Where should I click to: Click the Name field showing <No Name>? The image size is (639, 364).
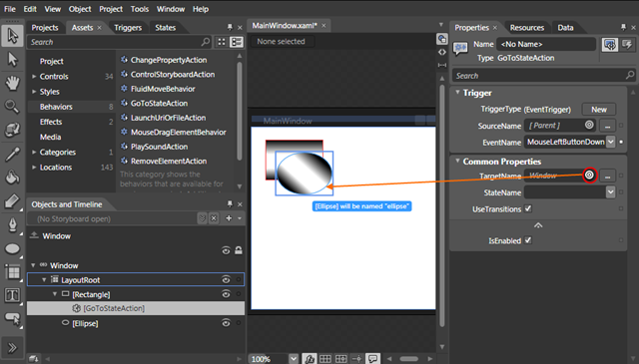[546, 44]
